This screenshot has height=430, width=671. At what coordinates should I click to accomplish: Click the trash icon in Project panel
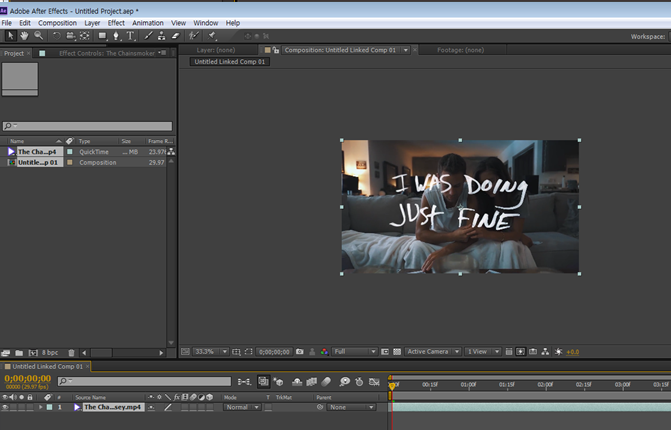tap(71, 353)
